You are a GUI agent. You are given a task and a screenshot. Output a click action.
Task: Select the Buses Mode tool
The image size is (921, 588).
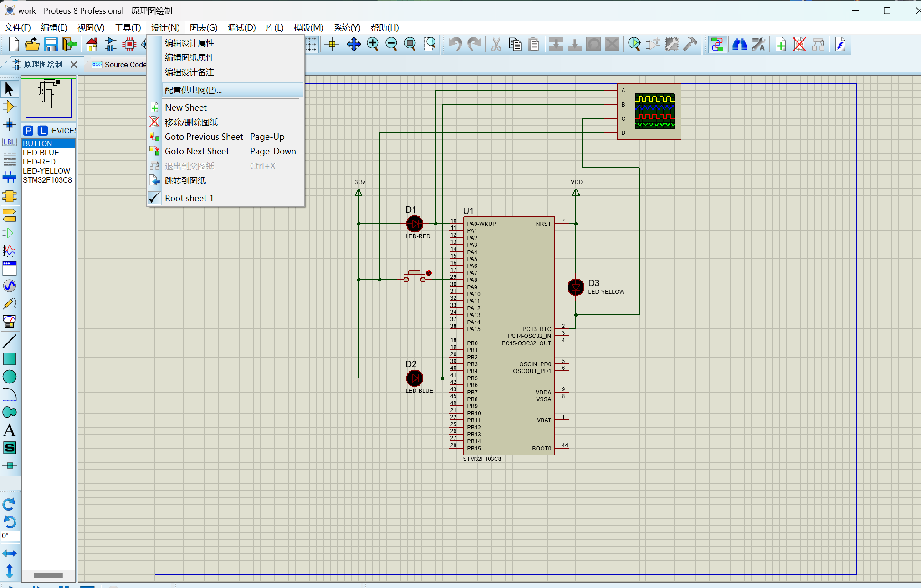click(9, 177)
